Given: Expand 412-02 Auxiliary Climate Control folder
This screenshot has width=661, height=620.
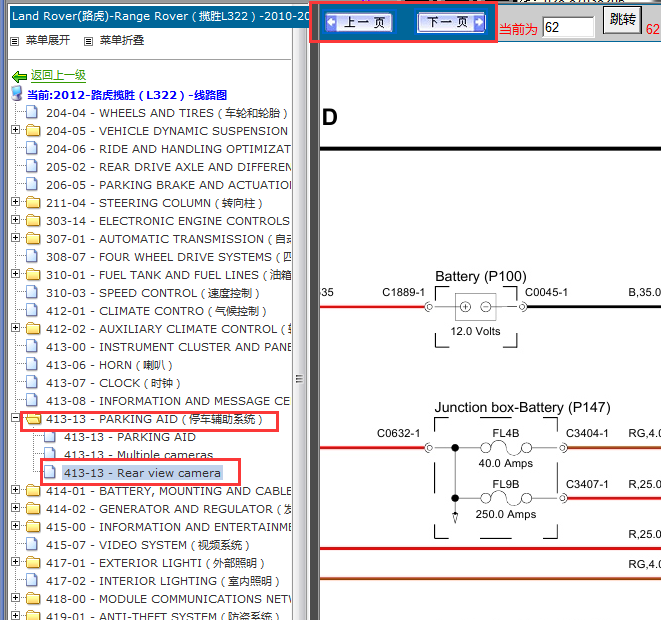Looking at the screenshot, I should coord(16,328).
